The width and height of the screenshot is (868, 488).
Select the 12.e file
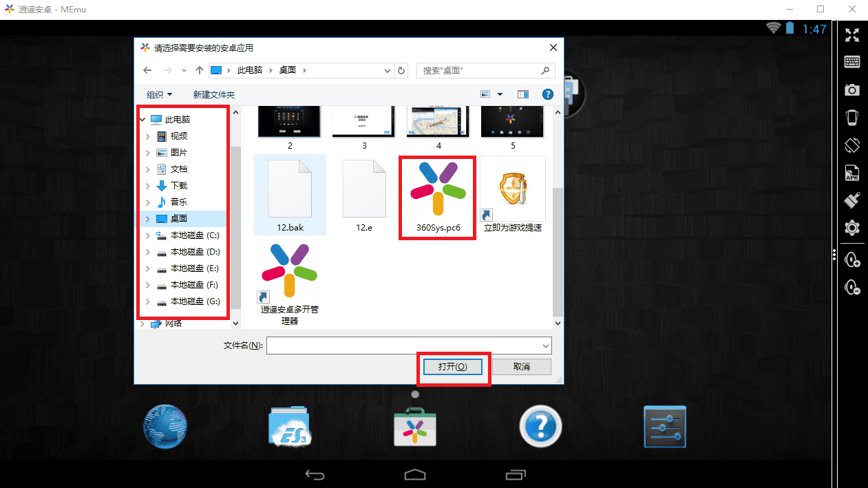(x=364, y=195)
